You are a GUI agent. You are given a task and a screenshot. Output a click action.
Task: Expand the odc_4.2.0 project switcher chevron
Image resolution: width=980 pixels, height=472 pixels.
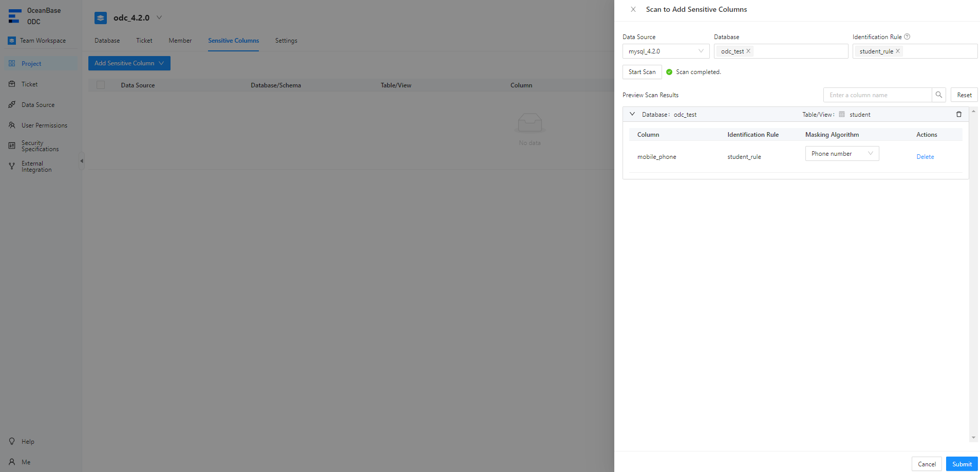pyautogui.click(x=159, y=17)
